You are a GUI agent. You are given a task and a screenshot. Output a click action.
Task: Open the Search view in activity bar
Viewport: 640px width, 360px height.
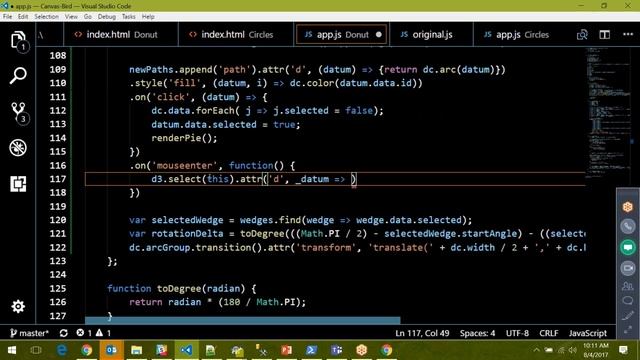pos(18,76)
